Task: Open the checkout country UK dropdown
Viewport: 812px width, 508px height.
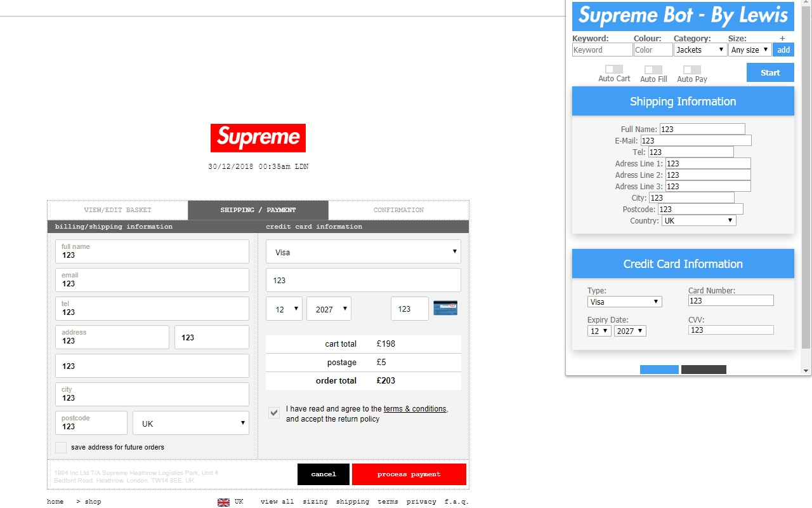Action: pyautogui.click(x=191, y=423)
